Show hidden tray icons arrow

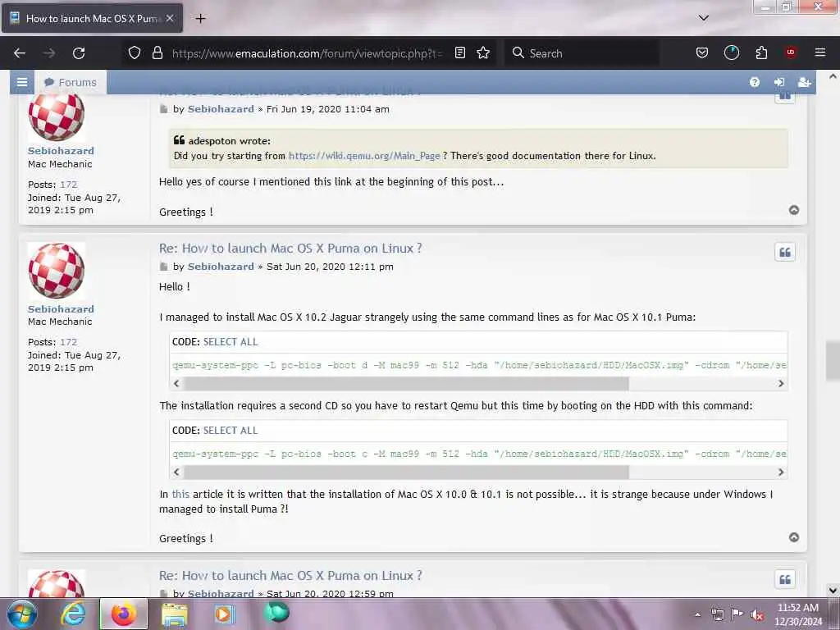coord(697,614)
